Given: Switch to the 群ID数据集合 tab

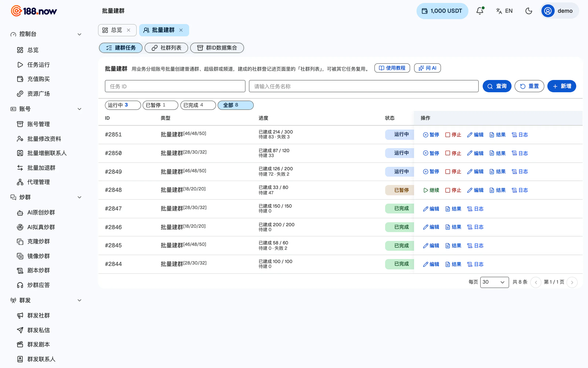Looking at the screenshot, I should (x=217, y=48).
